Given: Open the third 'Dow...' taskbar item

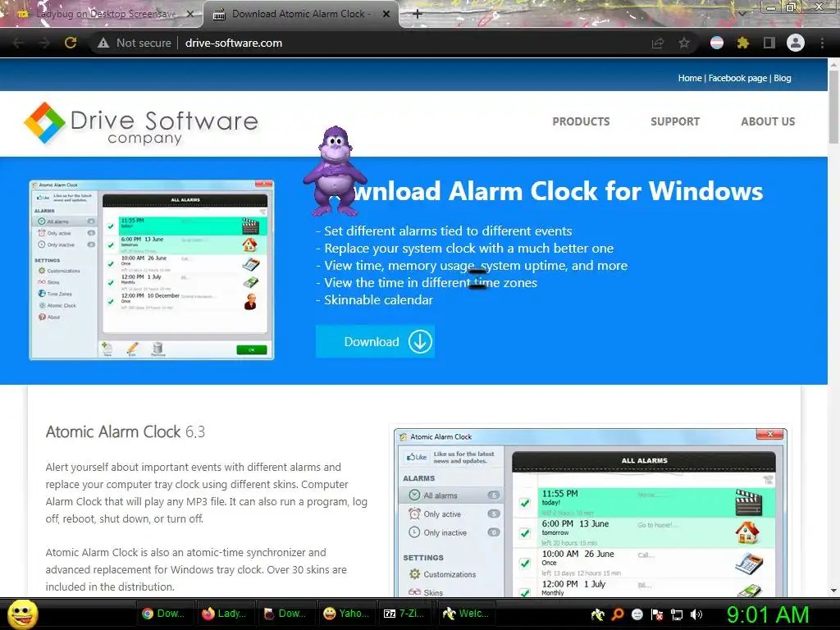Looking at the screenshot, I should pos(285,614).
